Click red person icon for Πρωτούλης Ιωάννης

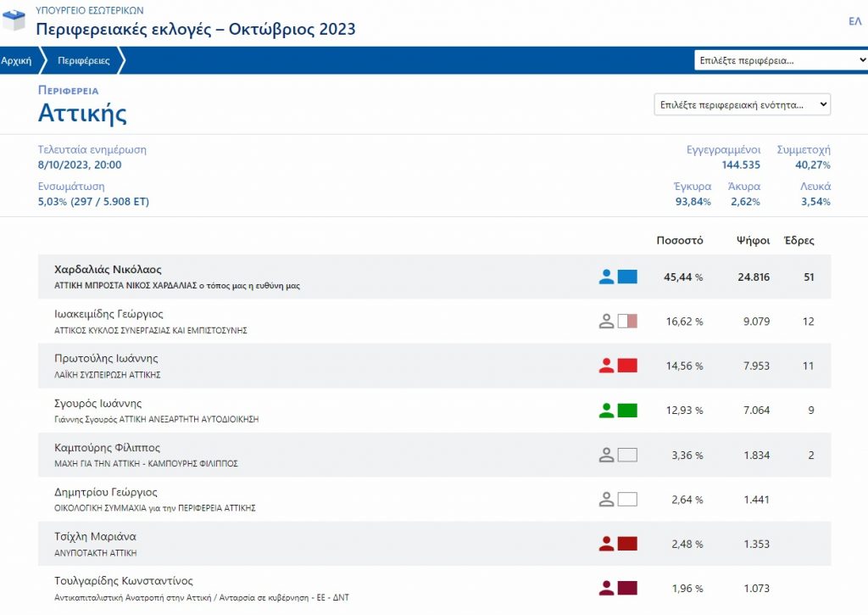606,366
